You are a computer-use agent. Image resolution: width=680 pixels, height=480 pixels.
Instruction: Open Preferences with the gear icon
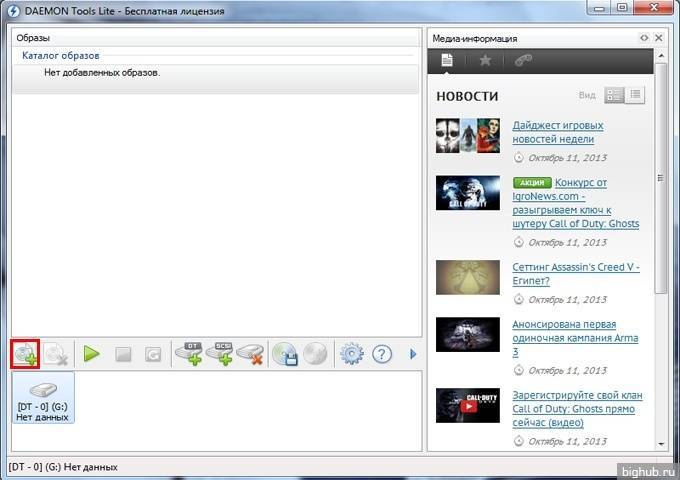pos(352,354)
